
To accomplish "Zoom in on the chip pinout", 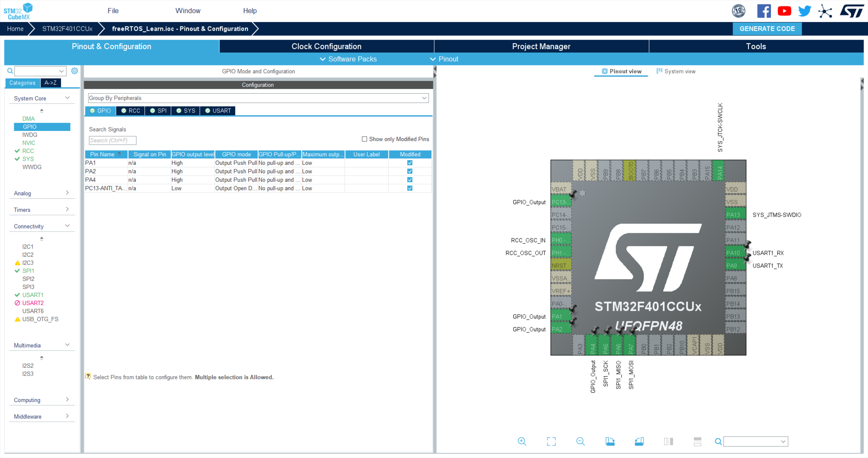I will (522, 441).
